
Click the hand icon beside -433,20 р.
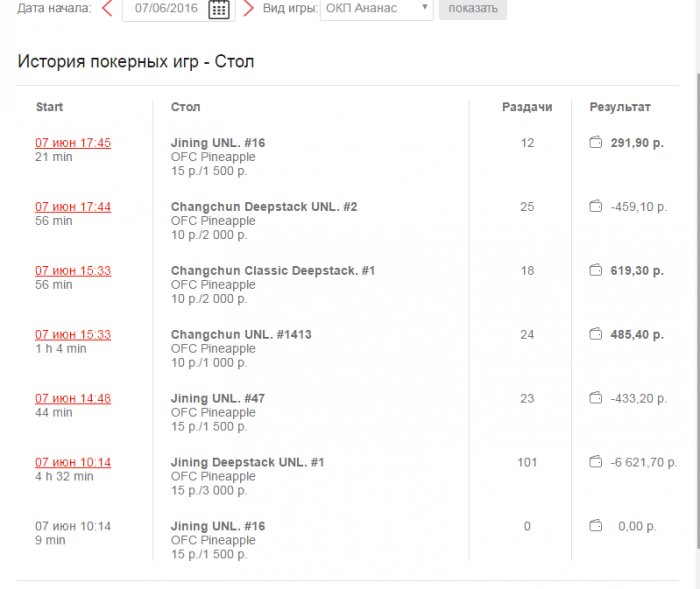(596, 399)
